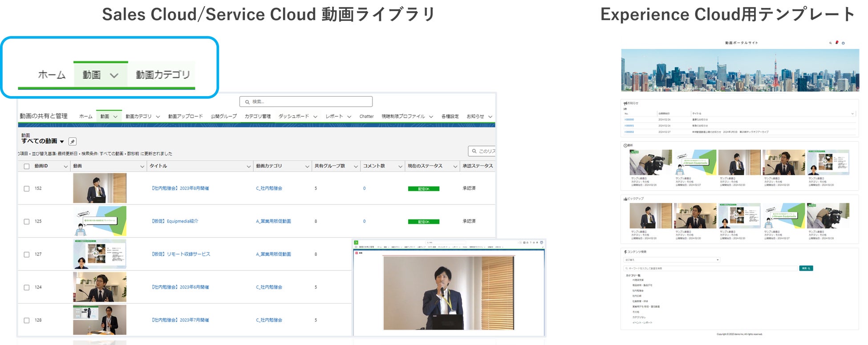
Task: Click the I-000000 announcement link
Action: pyautogui.click(x=629, y=120)
